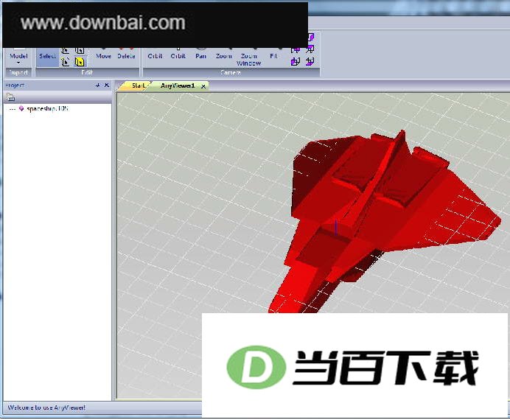Viewport: 510px width, 420px height.
Task: Activate the Select tool in Edit group
Action: (x=47, y=57)
